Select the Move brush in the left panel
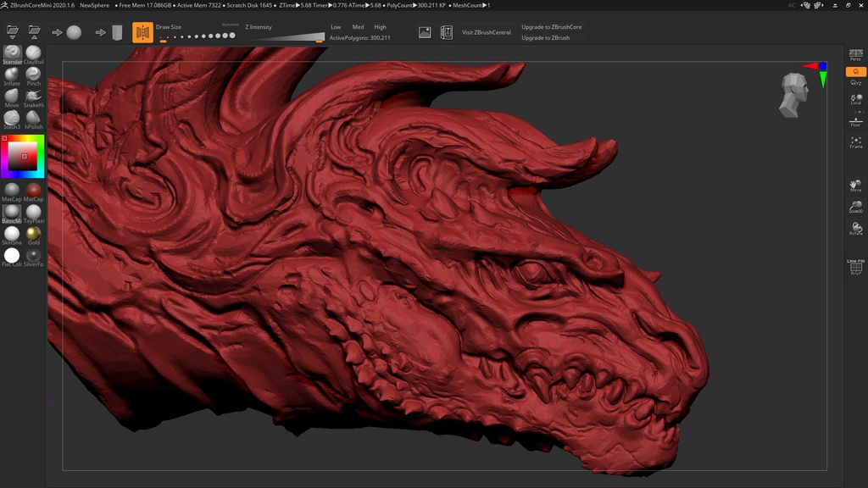This screenshot has width=868, height=488. pos(12,98)
